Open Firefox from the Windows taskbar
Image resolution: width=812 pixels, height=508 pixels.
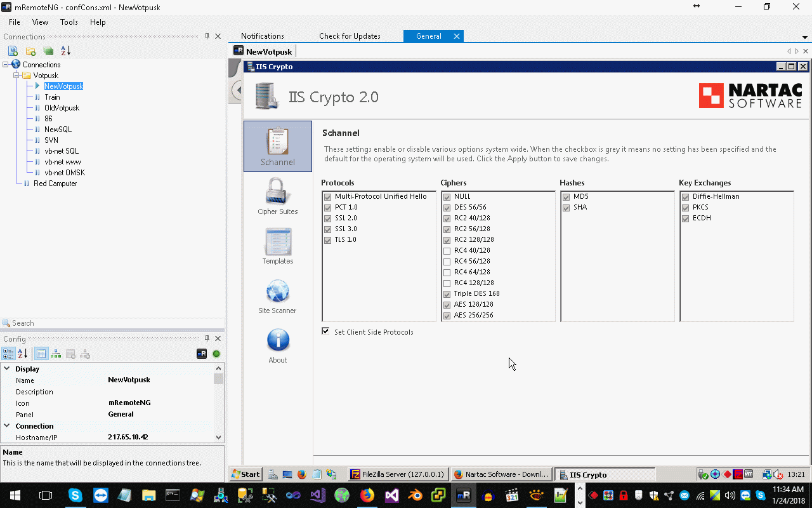pos(367,495)
